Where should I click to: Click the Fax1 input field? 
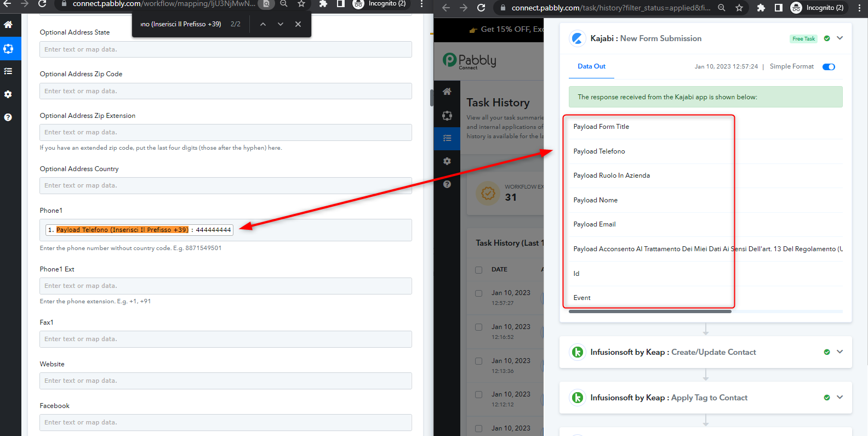[226, 339]
